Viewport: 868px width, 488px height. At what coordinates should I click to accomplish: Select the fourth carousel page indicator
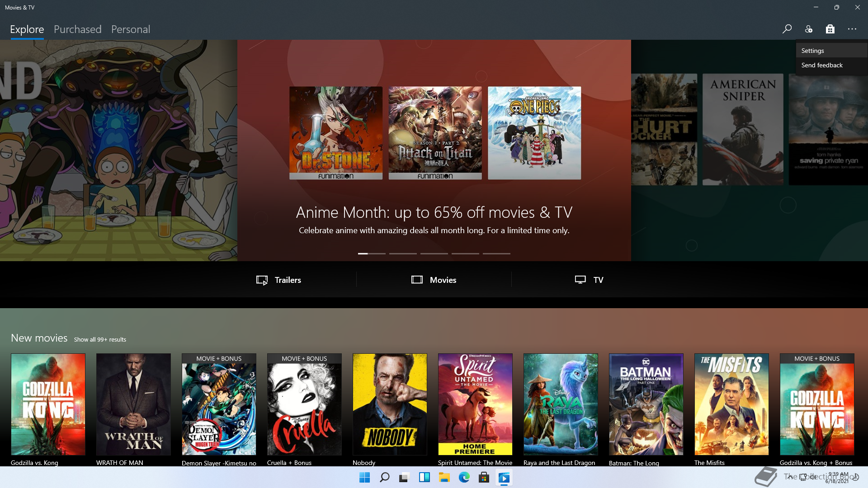pos(465,253)
